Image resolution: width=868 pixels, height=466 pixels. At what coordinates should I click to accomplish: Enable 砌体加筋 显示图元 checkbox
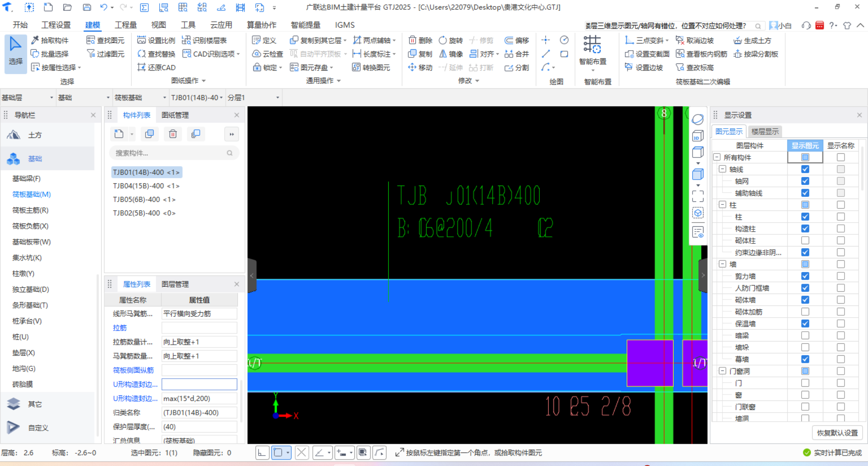click(x=805, y=312)
